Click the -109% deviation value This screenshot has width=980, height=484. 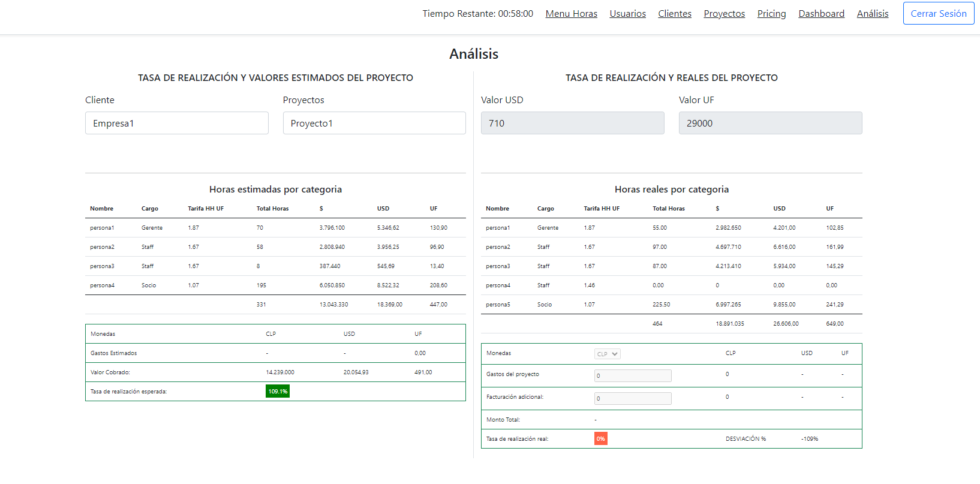point(809,439)
